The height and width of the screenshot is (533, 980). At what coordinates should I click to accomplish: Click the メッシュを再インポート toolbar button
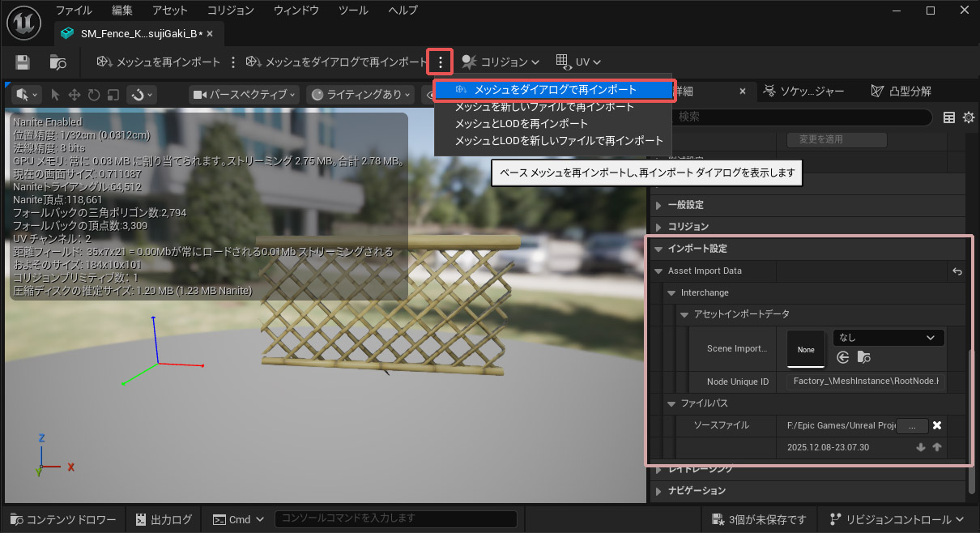(159, 62)
